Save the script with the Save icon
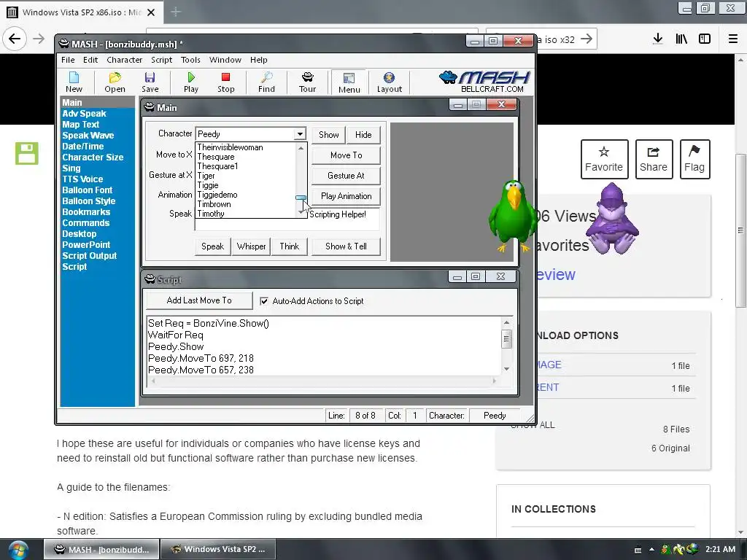Screen dimensions: 747x560 (150, 82)
